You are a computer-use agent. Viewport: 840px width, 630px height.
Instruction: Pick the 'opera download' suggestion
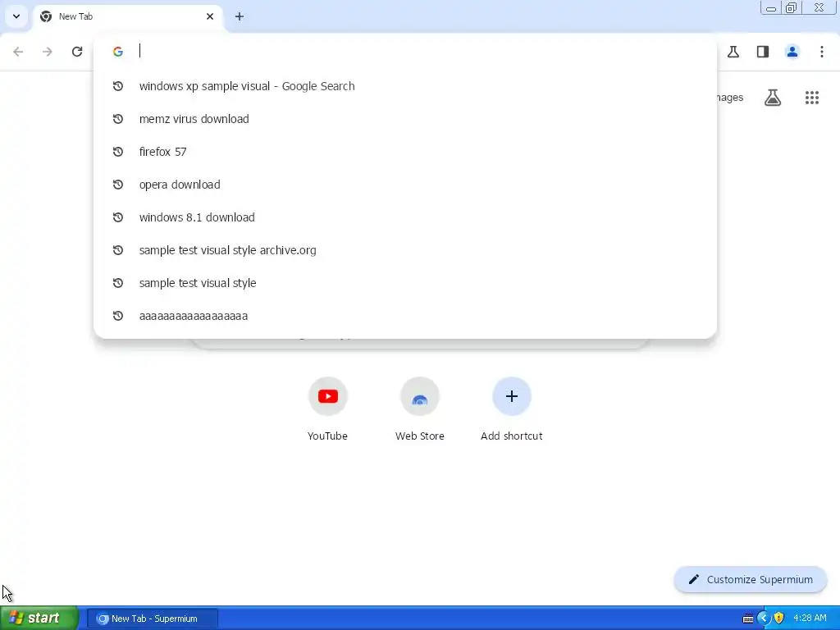click(405, 185)
